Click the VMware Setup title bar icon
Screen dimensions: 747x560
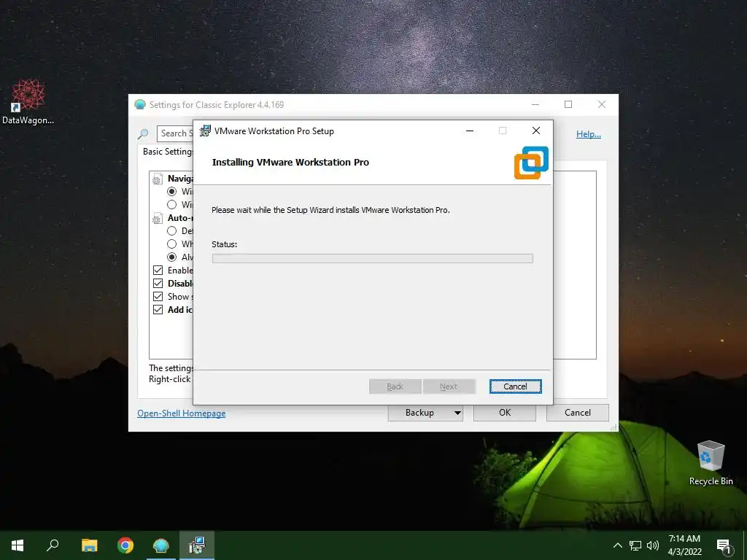click(x=205, y=131)
